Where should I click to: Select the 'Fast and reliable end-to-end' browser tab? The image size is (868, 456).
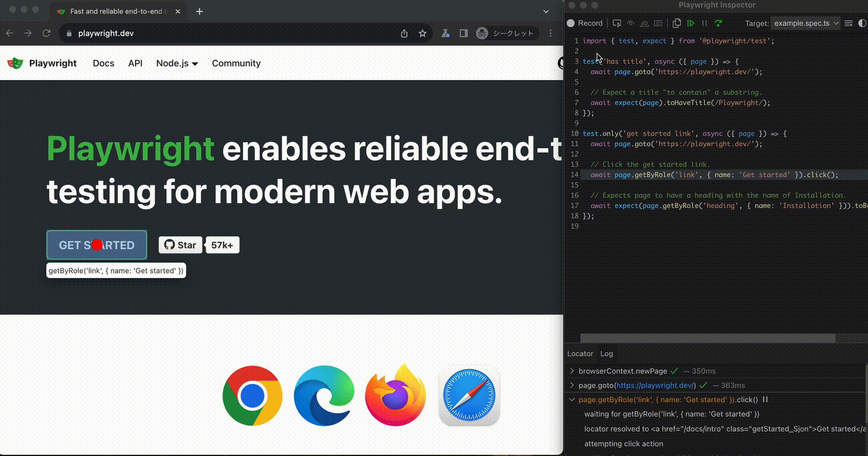pos(117,11)
